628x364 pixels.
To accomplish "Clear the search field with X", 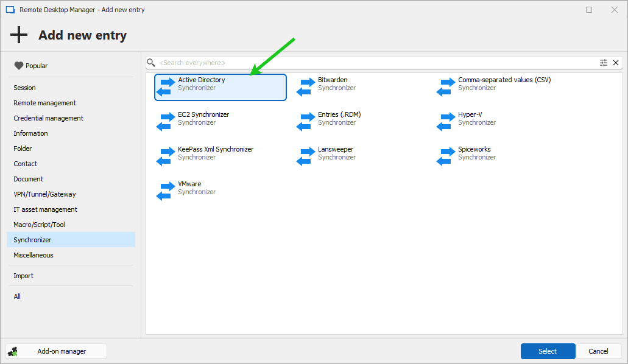I will (x=616, y=63).
